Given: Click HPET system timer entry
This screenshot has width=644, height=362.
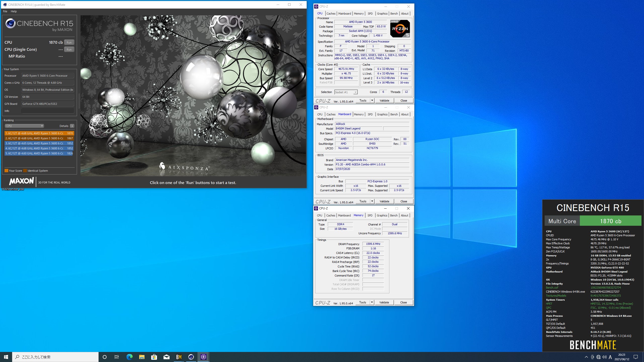Looking at the screenshot, I should (549, 304).
